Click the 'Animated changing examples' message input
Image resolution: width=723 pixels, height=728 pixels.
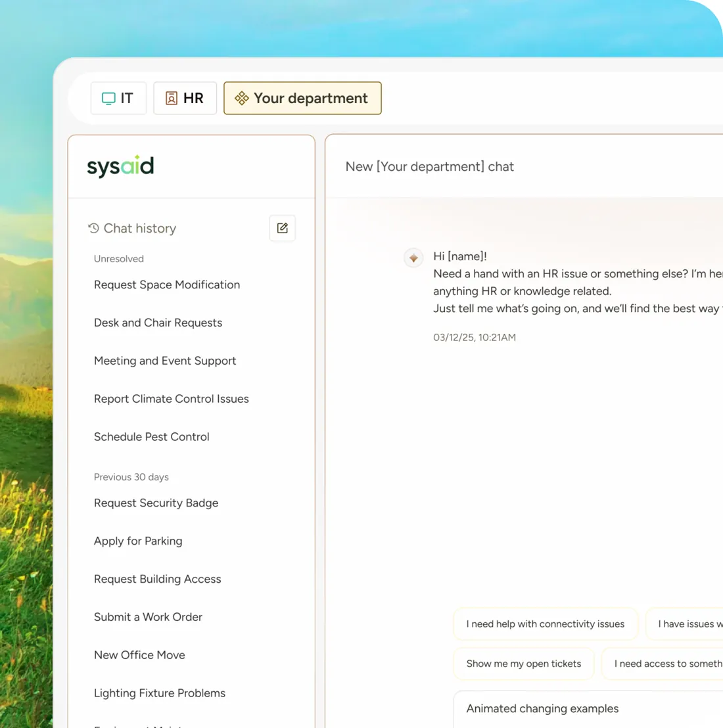pos(588,709)
